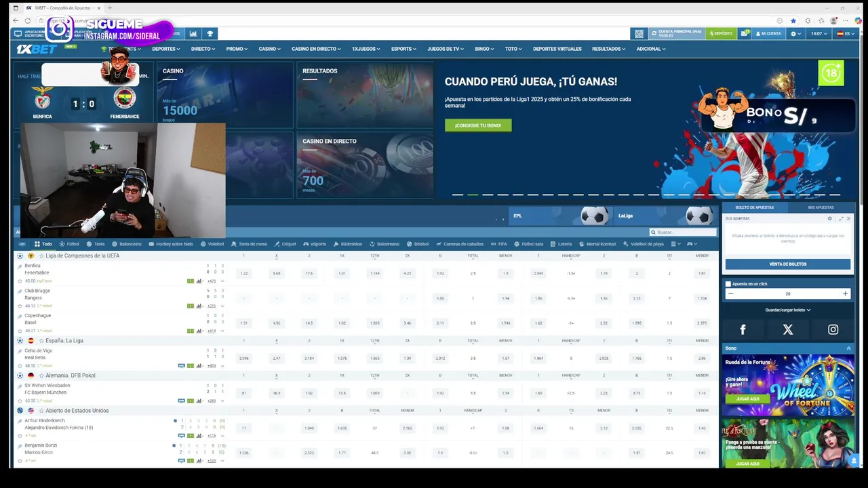Open the CASINO menu

click(x=269, y=49)
